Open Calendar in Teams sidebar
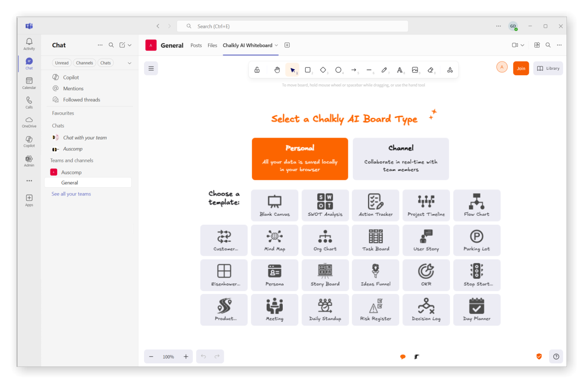Image resolution: width=588 pixels, height=388 pixels. (29, 83)
